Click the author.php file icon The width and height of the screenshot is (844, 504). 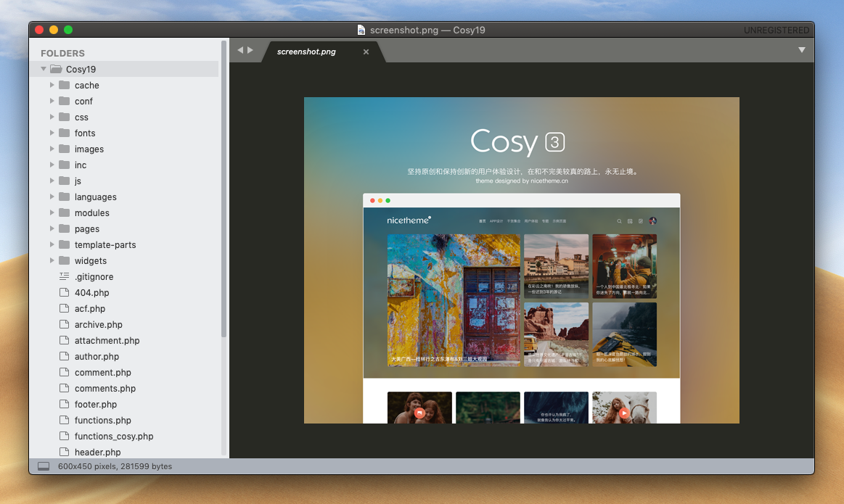click(x=64, y=356)
